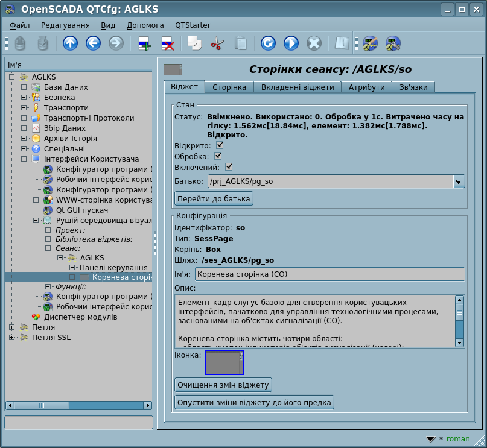Open the Вид menu

[x=108, y=25]
